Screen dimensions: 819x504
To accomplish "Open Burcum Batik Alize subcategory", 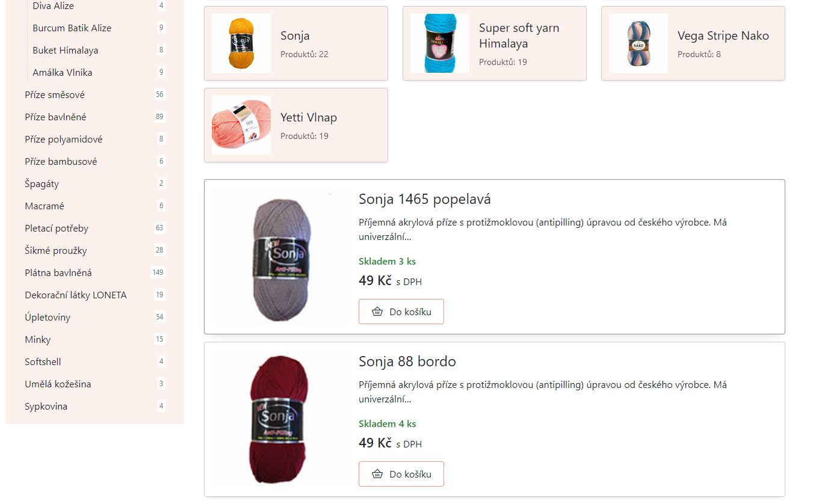I will 72,28.
